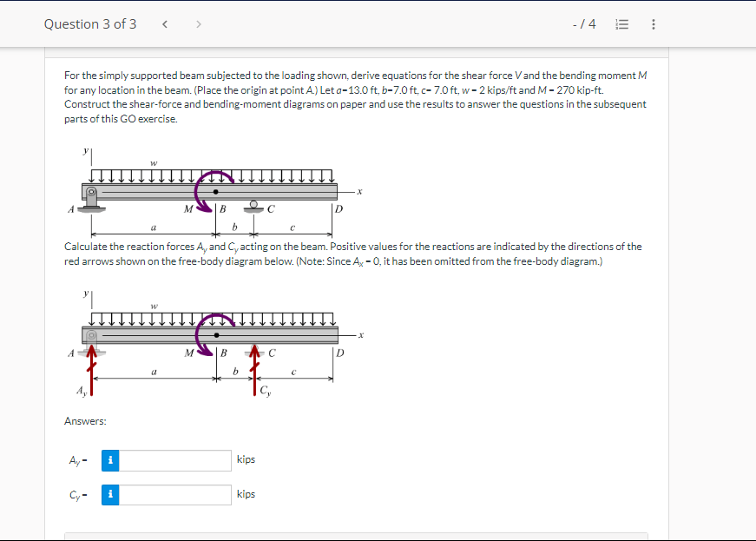Click the Question 3 of 3 heading
This screenshot has height=541, width=756.
click(x=90, y=23)
